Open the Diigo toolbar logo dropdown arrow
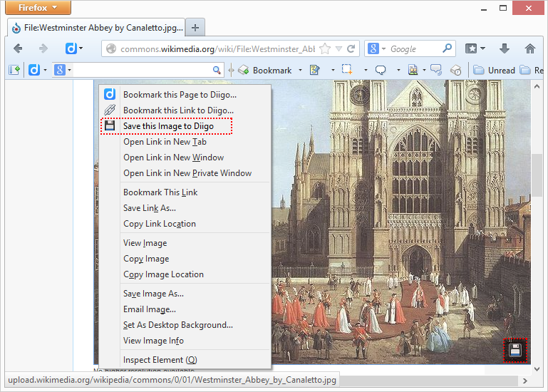 [45, 71]
